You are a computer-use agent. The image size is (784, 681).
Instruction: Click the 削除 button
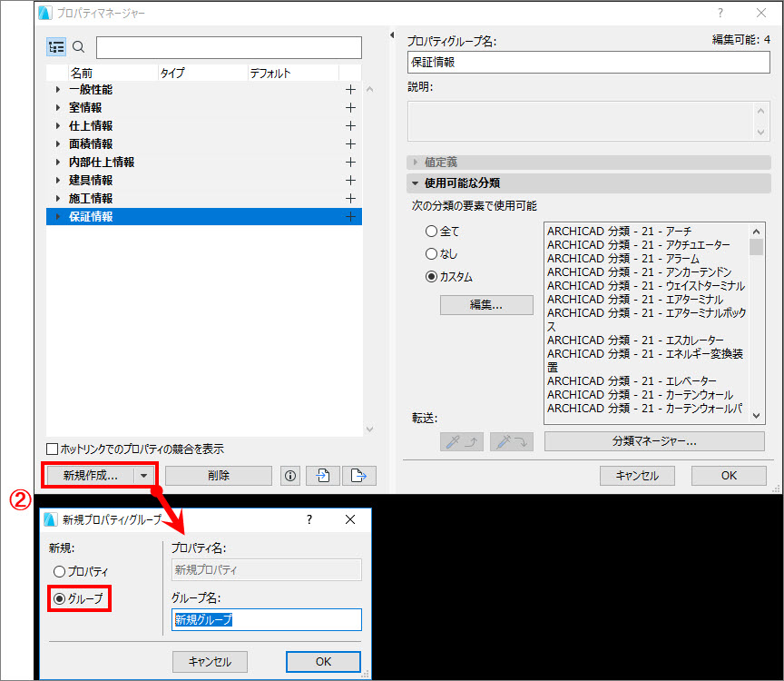point(219,476)
